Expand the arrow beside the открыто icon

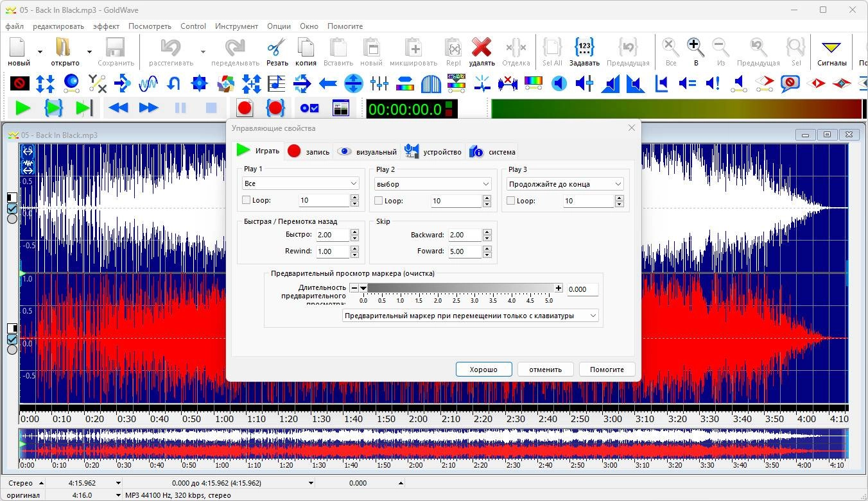[x=89, y=52]
